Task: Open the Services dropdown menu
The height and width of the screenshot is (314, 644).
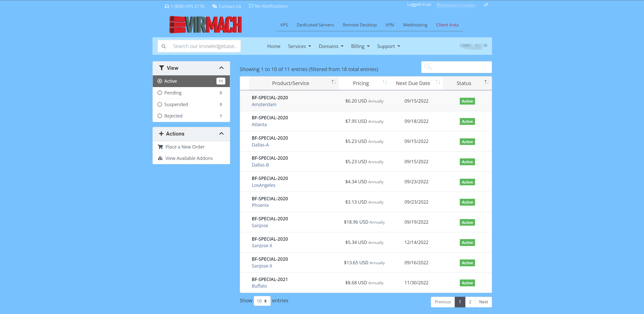Action: [299, 46]
